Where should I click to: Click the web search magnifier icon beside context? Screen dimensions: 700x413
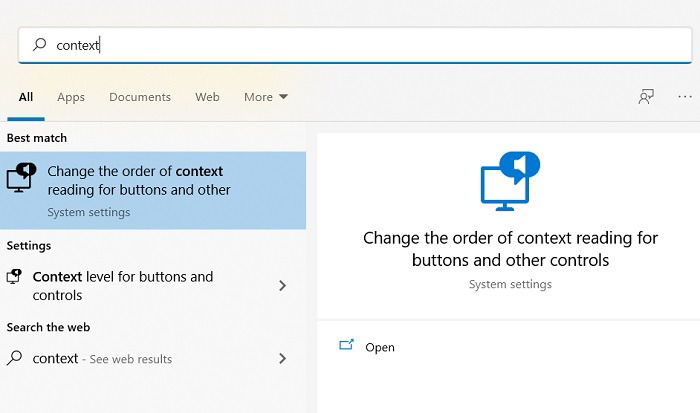coord(14,358)
